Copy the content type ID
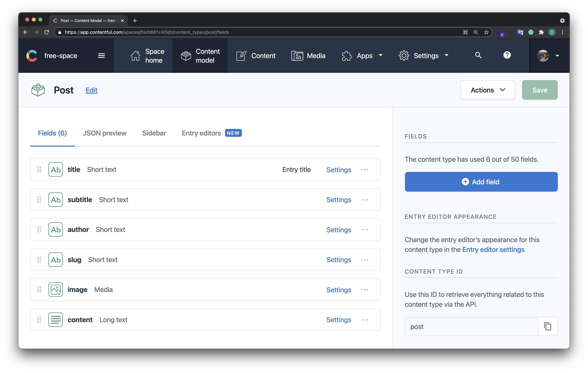This screenshot has height=373, width=588. [x=547, y=326]
